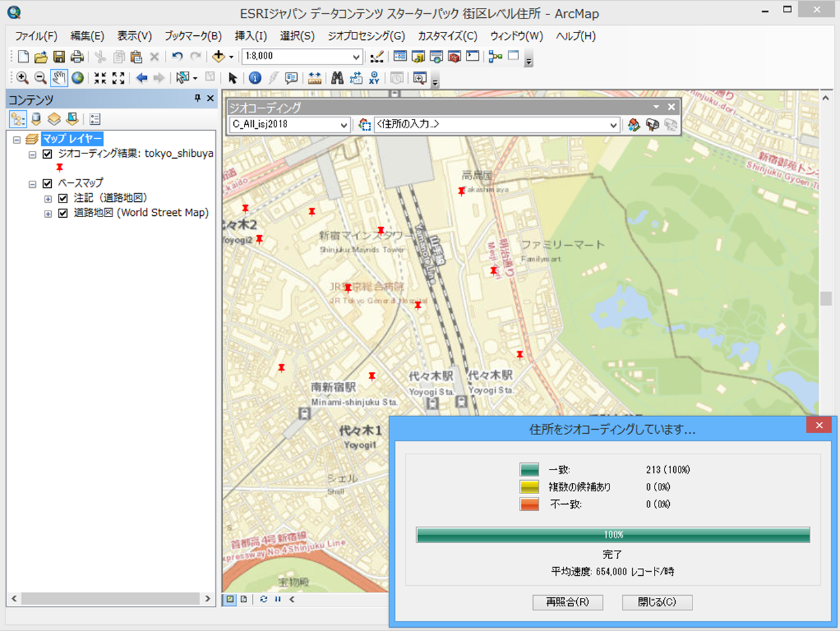
Task: Select the Zoom In tool
Action: (23, 78)
